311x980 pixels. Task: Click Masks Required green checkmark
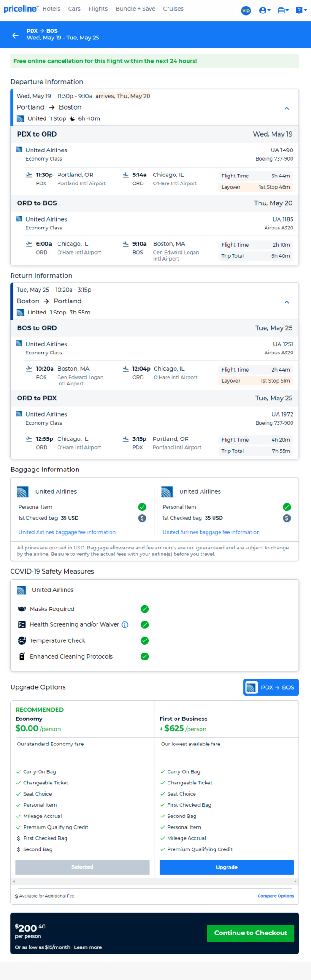point(144,609)
